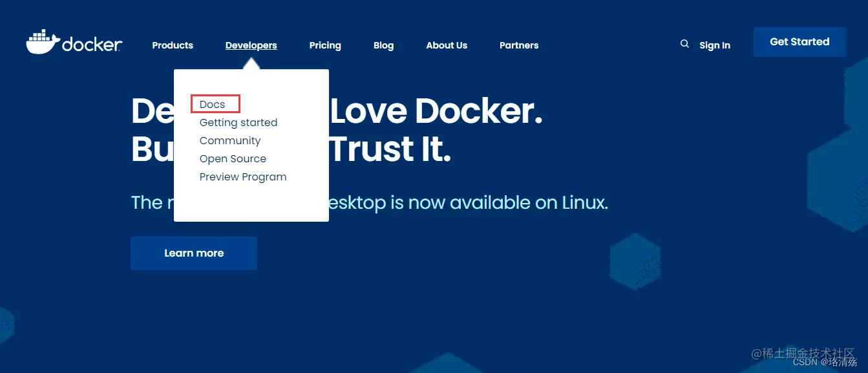This screenshot has height=373, width=868.
Task: Open the Developers menu
Action: tap(251, 45)
